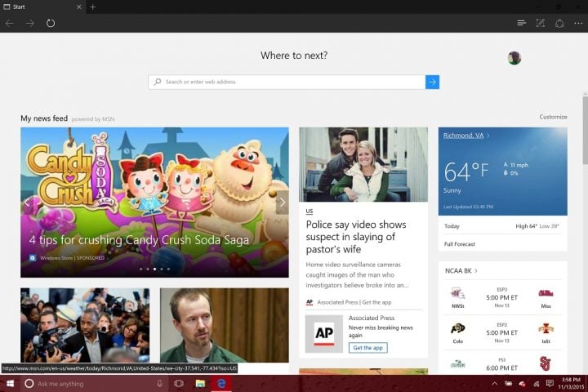
Task: Click the Cortana microphone icon
Action: pyautogui.click(x=158, y=383)
